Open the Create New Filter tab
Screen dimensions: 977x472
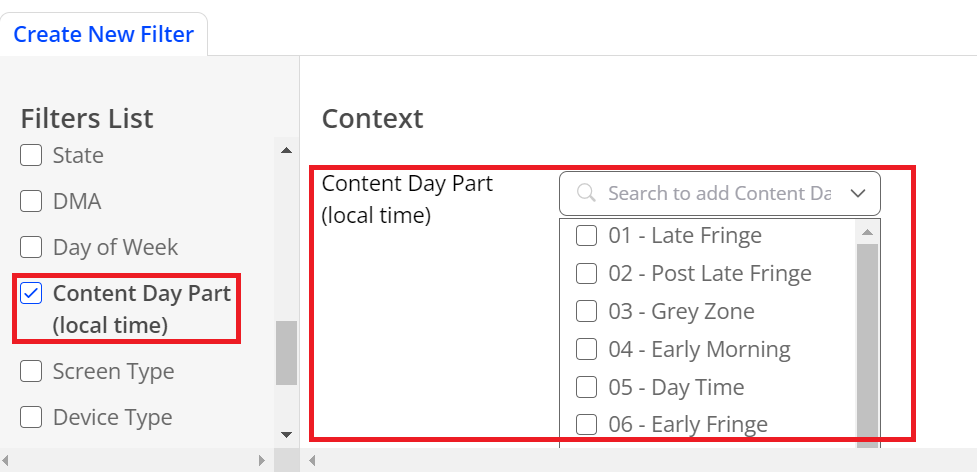[103, 34]
